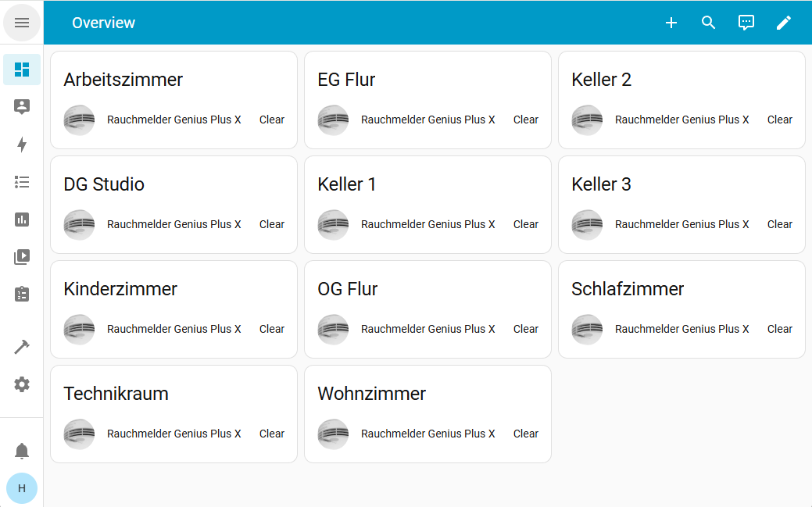Open the Media browser in the sidebar
812x507 pixels.
pos(22,257)
